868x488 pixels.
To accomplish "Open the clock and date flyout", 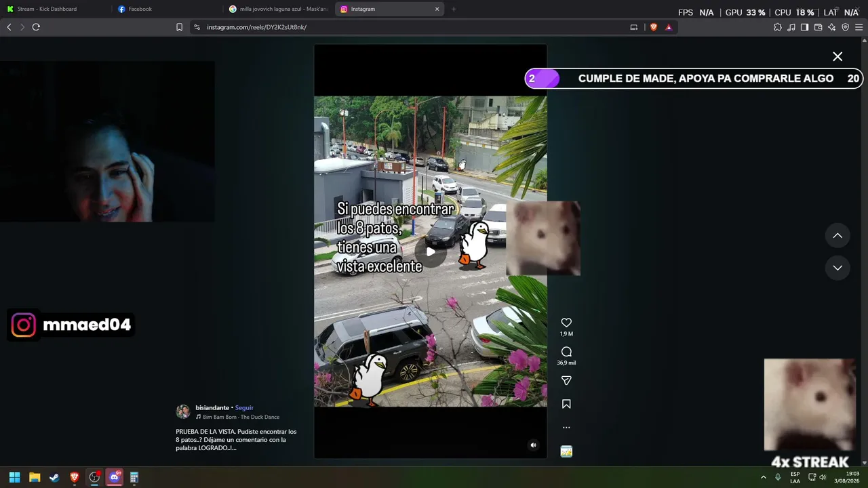I will coord(847,477).
